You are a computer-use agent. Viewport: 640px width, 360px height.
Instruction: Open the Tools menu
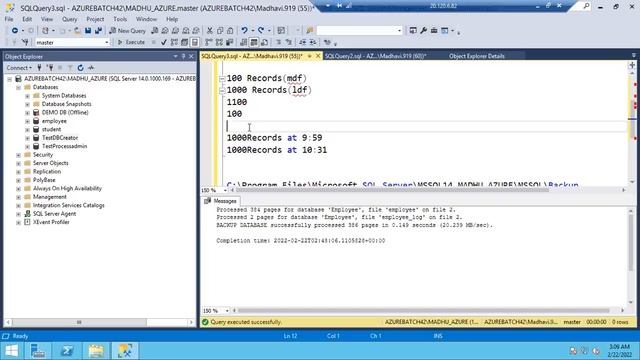point(120,19)
